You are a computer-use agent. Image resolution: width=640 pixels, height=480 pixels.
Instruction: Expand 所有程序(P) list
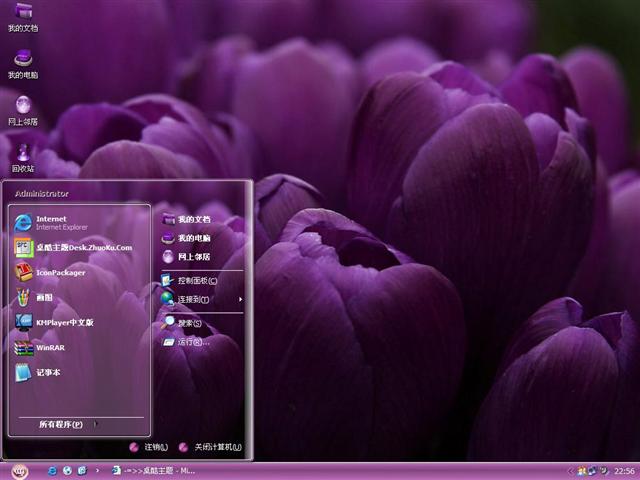[62, 424]
